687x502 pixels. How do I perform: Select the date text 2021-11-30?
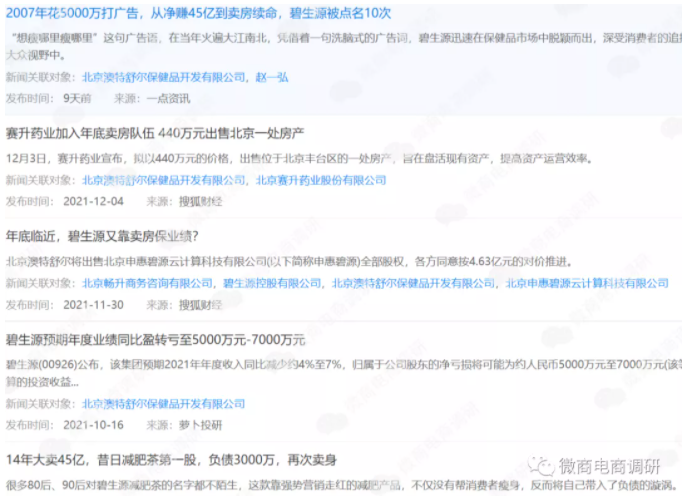click(93, 305)
